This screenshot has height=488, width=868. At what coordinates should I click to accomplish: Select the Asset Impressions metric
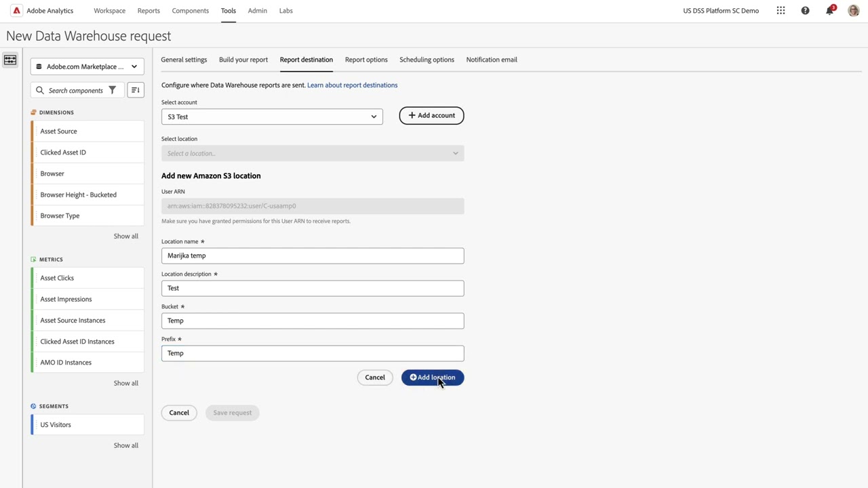(87, 299)
